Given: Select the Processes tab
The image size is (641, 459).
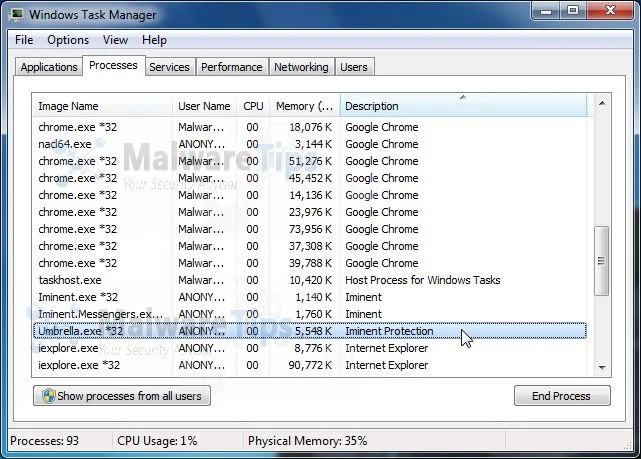Looking at the screenshot, I should click(x=113, y=65).
